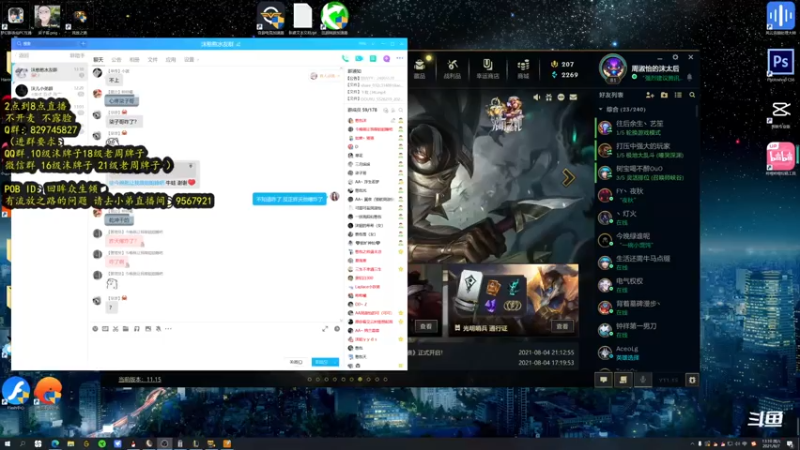The height and width of the screenshot is (450, 800).
Task: Open the ellipsis more tools in QQ input toolbar
Action: (168, 329)
